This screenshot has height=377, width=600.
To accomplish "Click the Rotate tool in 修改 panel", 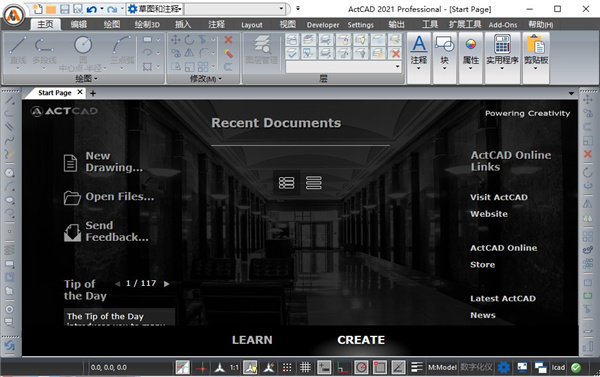I will tap(189, 40).
